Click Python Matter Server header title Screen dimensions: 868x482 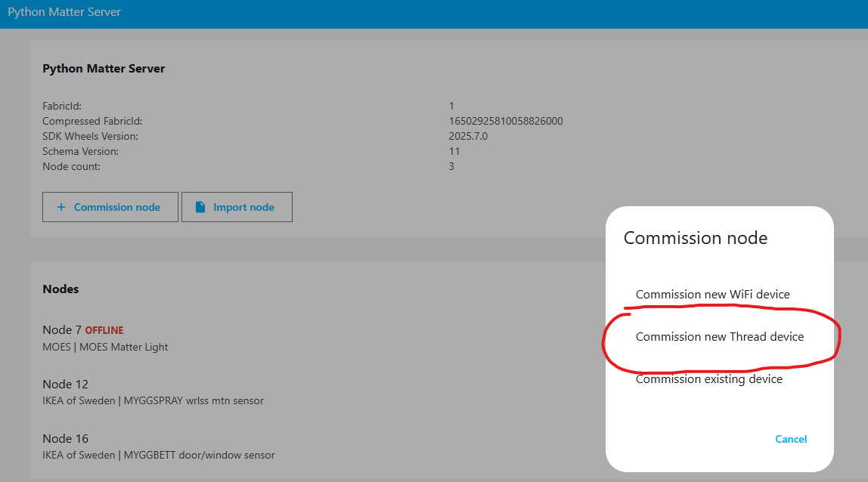[x=64, y=12]
